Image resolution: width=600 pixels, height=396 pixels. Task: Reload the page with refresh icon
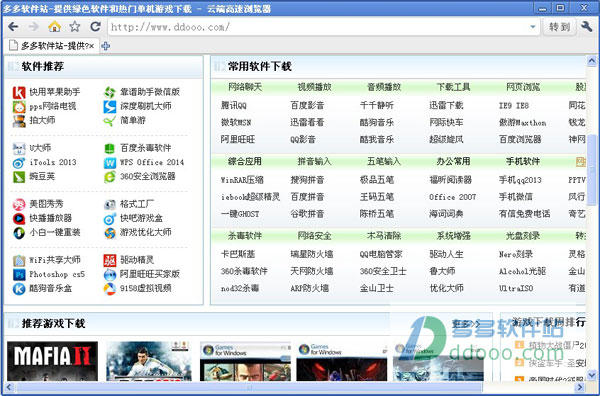(95, 26)
